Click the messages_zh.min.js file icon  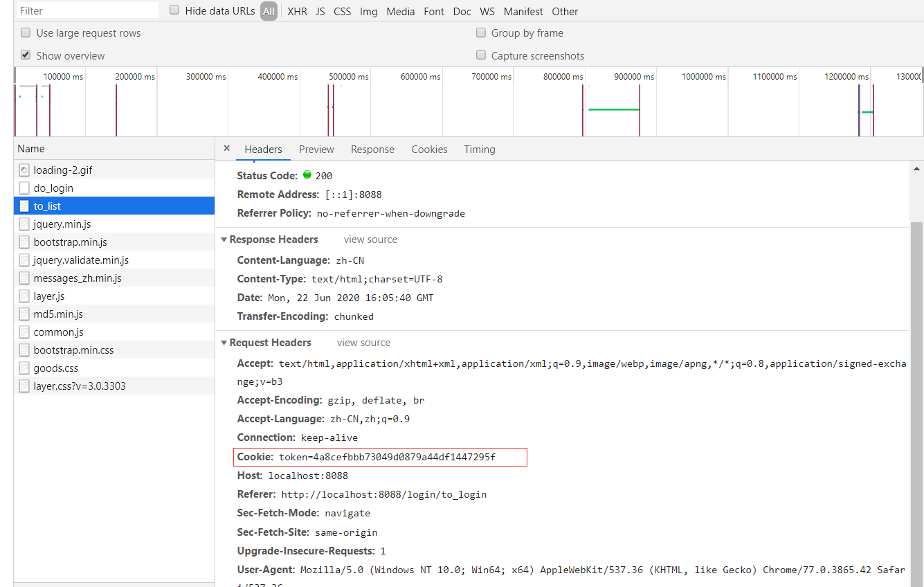coord(24,278)
